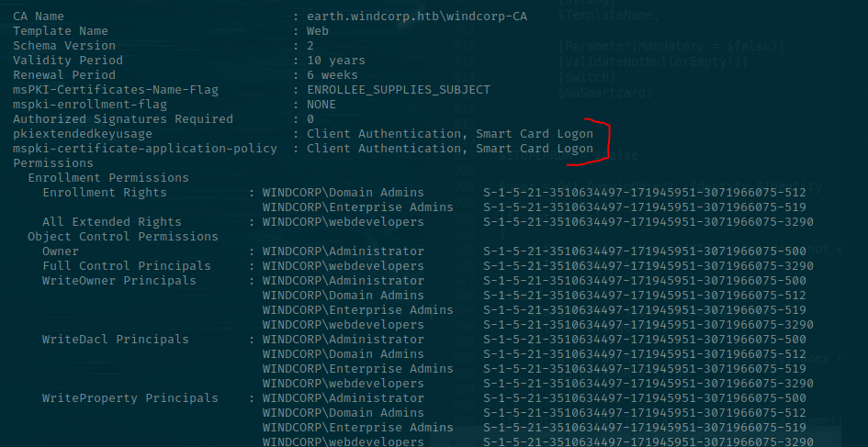
Task: Click the All Extended Rights label
Action: click(112, 222)
